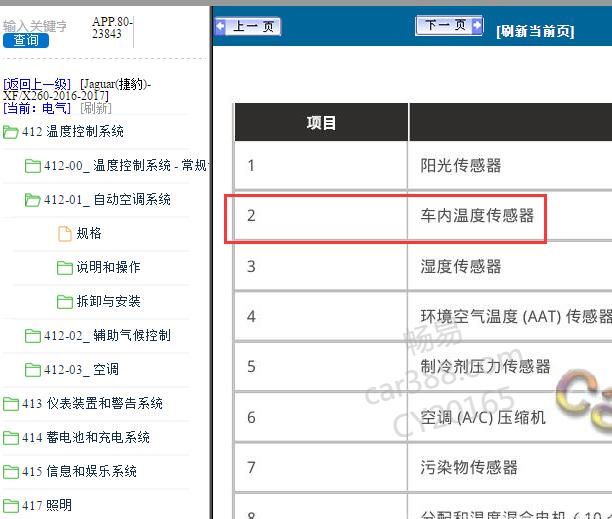Focus the 输入关键字 keyword input field
The image size is (612, 519).
click(x=35, y=26)
